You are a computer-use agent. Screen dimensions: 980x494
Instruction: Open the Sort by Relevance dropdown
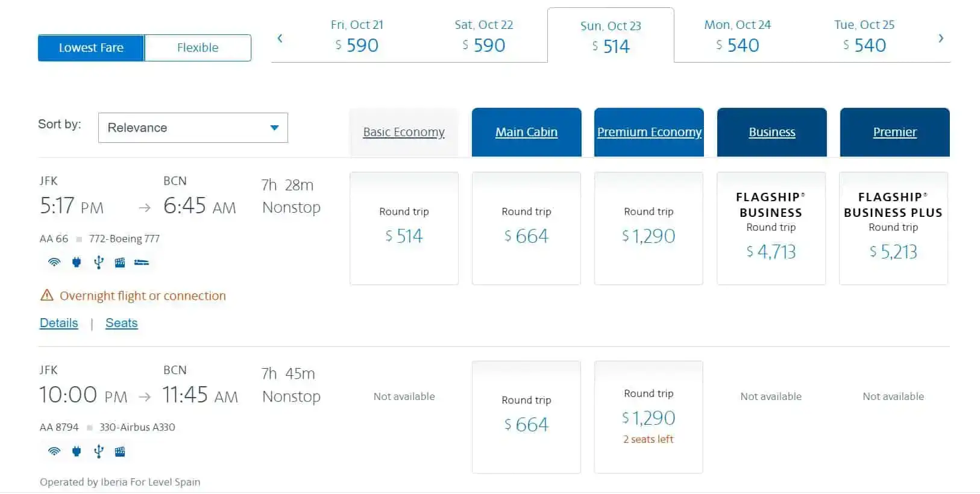[x=193, y=128]
